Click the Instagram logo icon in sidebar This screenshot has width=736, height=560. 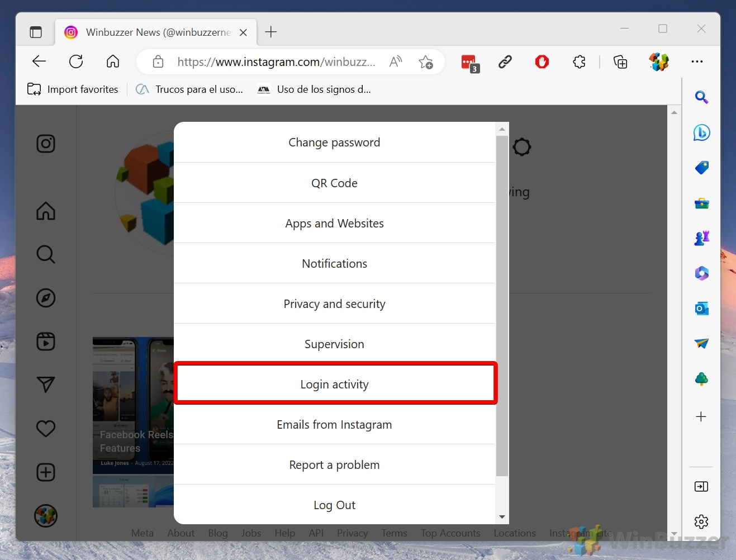46,144
